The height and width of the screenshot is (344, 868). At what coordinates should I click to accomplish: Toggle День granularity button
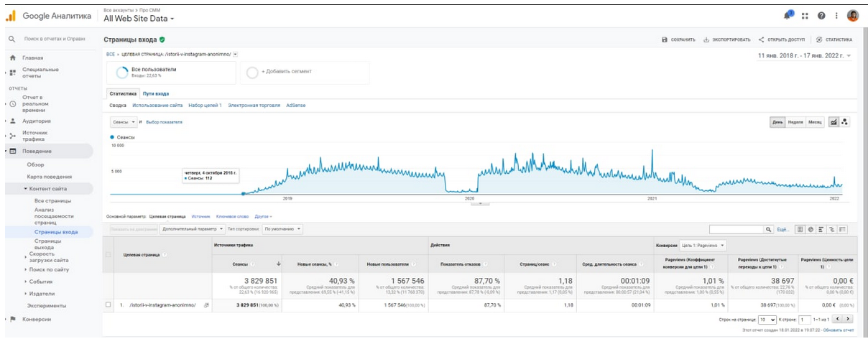777,122
